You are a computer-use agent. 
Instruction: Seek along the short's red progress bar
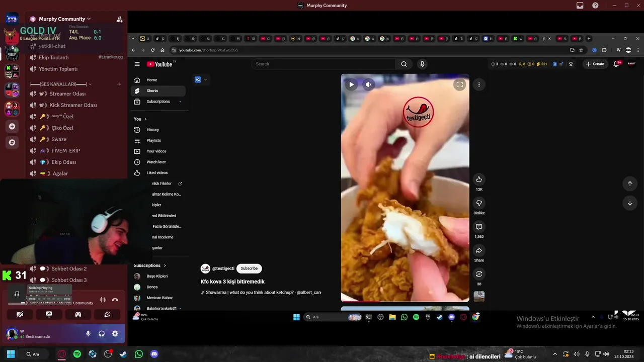(405, 301)
